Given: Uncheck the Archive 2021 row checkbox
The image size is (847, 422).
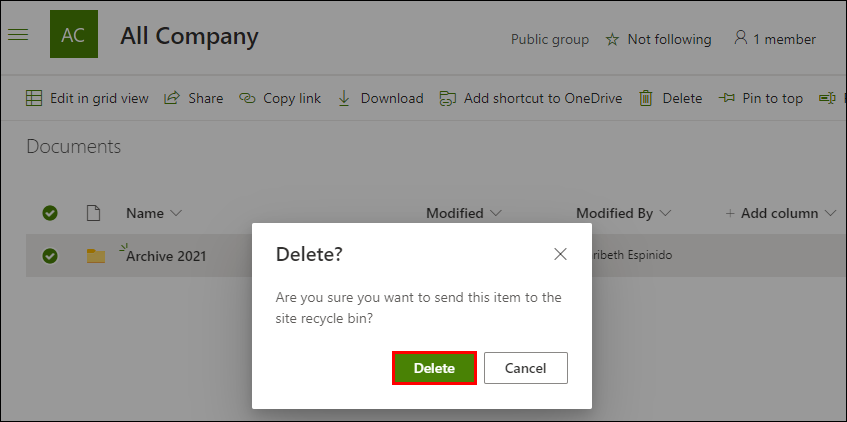Looking at the screenshot, I should pyautogui.click(x=50, y=256).
